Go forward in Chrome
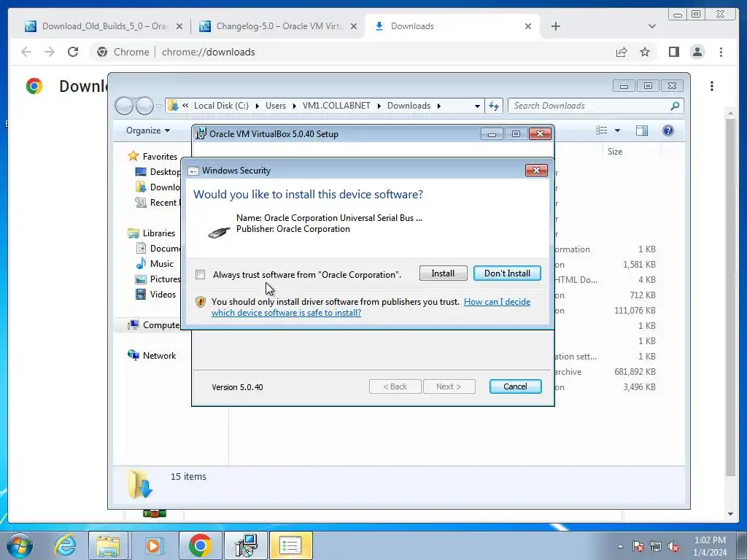The height and width of the screenshot is (560, 747). [x=50, y=52]
